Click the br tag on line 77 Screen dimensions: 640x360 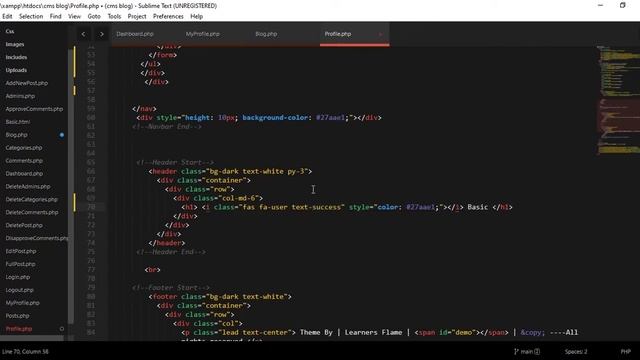pyautogui.click(x=152, y=270)
